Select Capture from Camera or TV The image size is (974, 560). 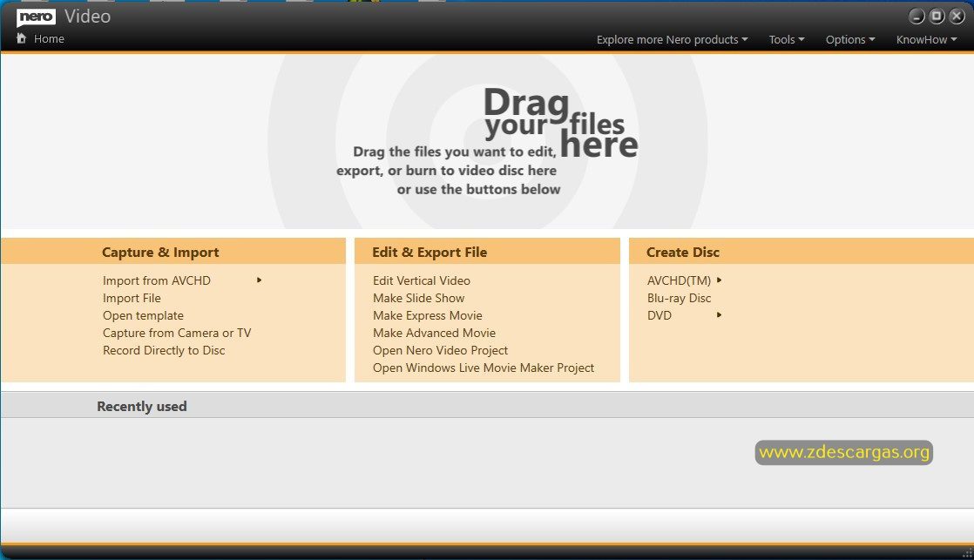(177, 333)
